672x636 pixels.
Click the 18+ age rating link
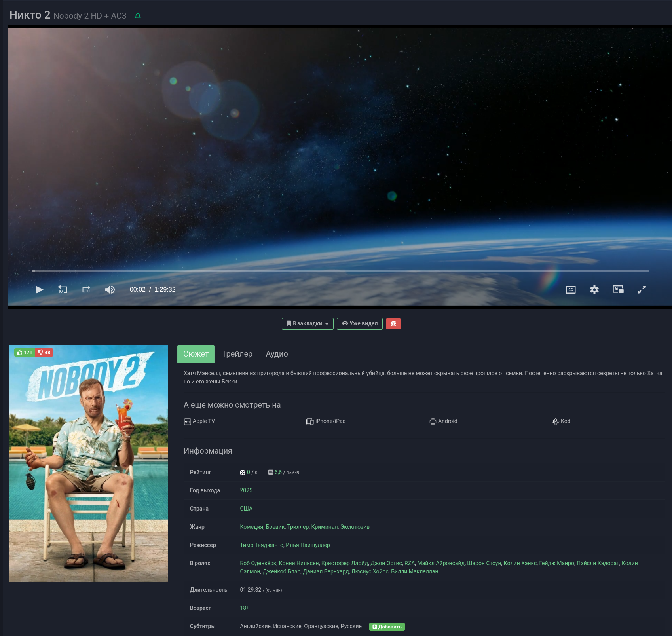click(x=245, y=608)
